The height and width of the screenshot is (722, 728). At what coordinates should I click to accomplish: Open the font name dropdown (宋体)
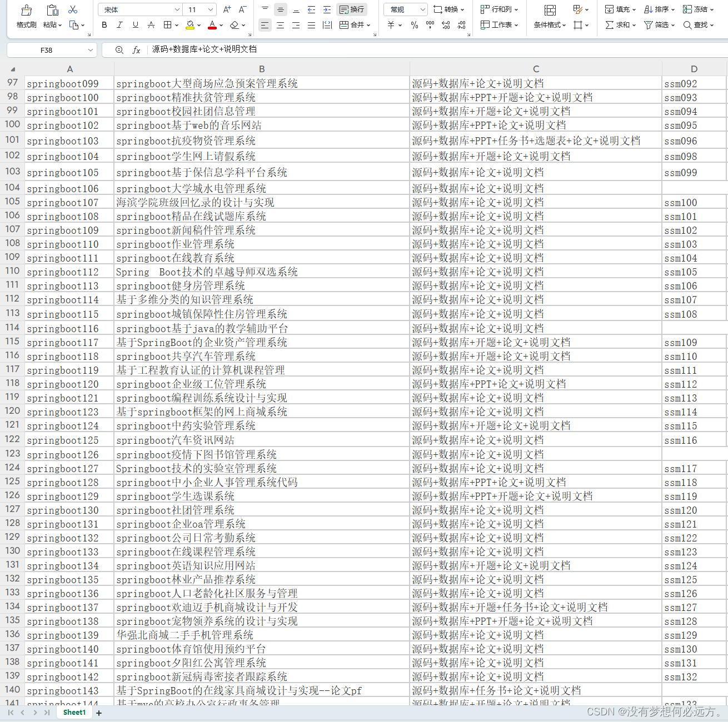click(177, 9)
